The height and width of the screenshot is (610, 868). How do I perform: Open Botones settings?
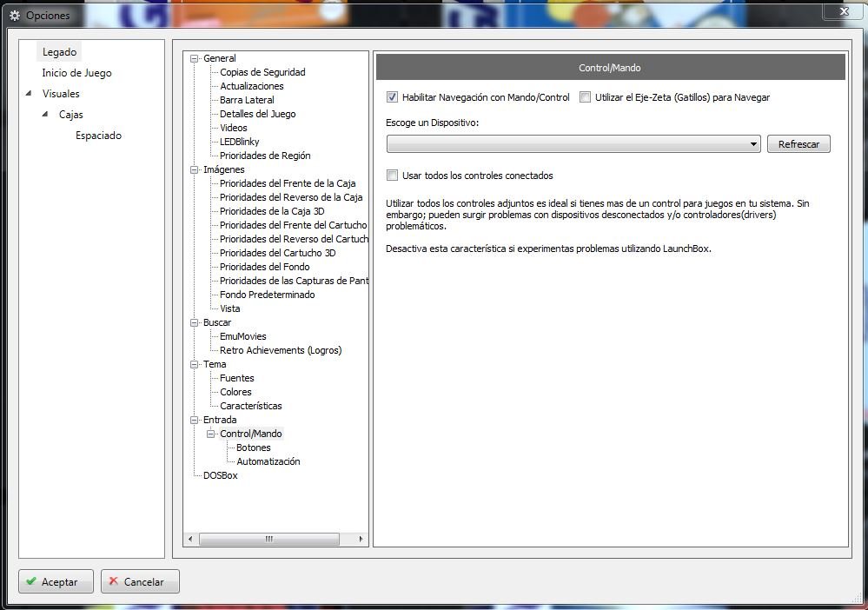pos(254,448)
